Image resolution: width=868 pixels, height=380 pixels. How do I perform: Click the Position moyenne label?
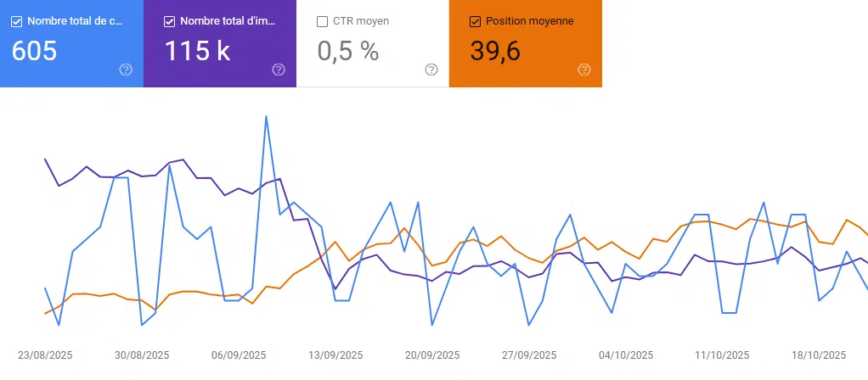530,21
